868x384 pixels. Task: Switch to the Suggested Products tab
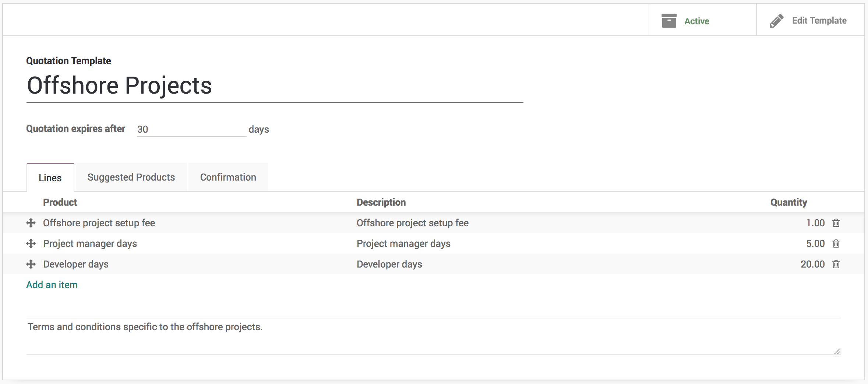pos(131,177)
